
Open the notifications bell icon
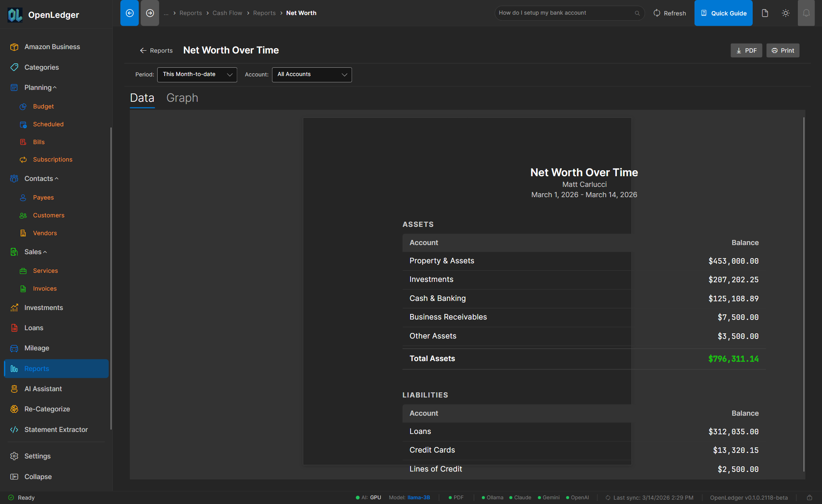pyautogui.click(x=806, y=13)
